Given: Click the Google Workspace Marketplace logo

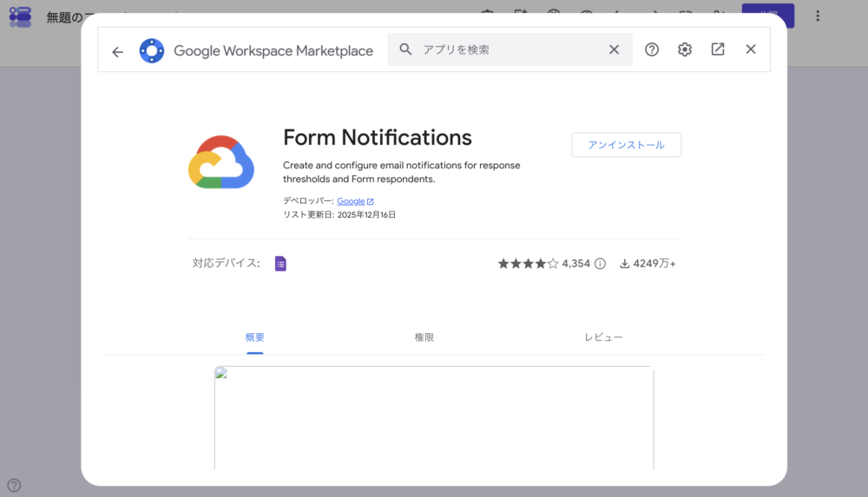Looking at the screenshot, I should tap(152, 51).
